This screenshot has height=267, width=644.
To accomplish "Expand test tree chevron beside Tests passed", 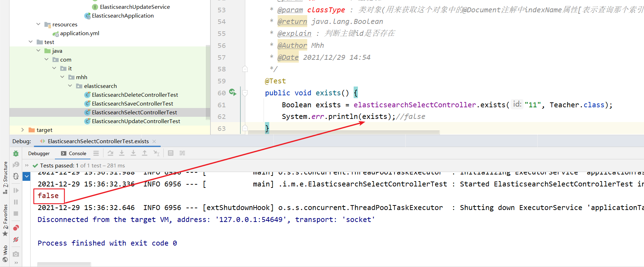I will pos(27,165).
